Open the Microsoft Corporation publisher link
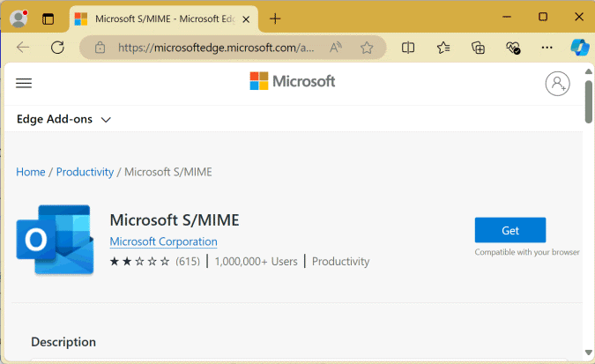Screen dimensions: 595x364 (x=164, y=241)
